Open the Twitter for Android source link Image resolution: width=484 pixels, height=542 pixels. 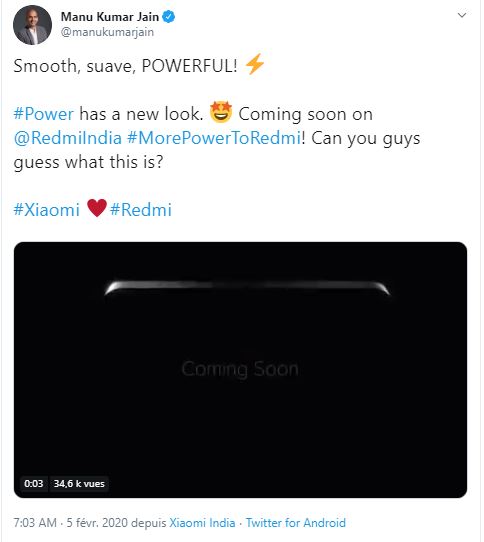click(296, 523)
